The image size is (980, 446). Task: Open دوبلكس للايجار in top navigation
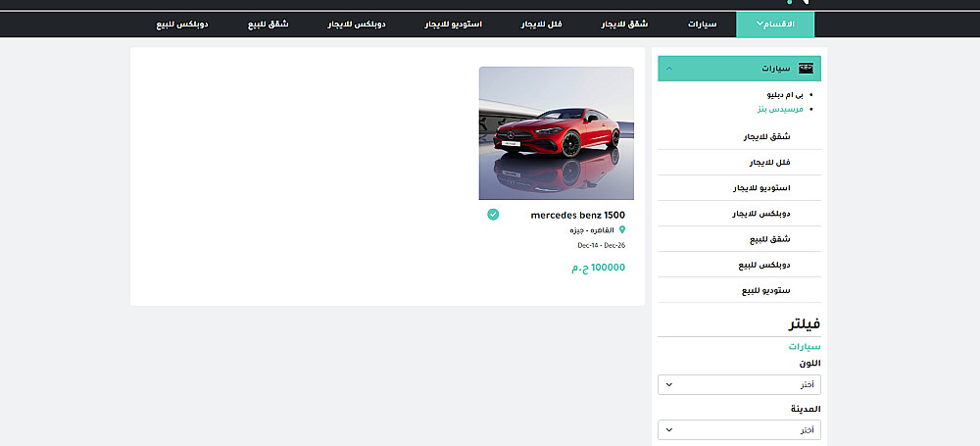coord(357,25)
